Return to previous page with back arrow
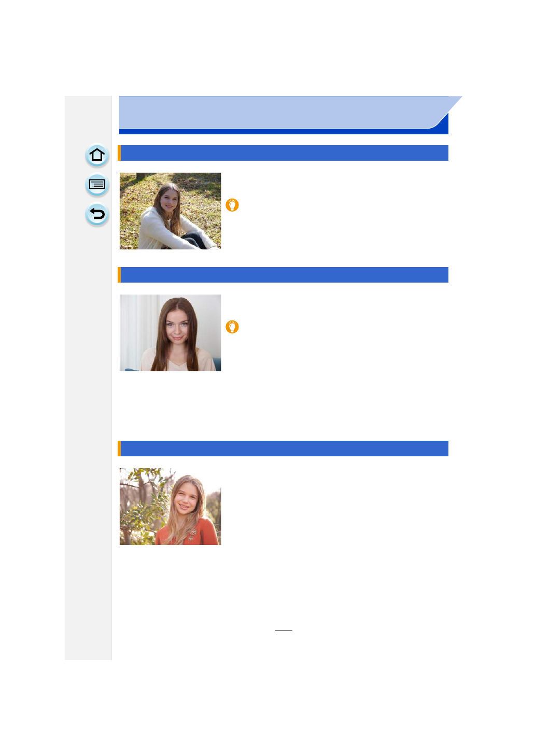 point(97,214)
